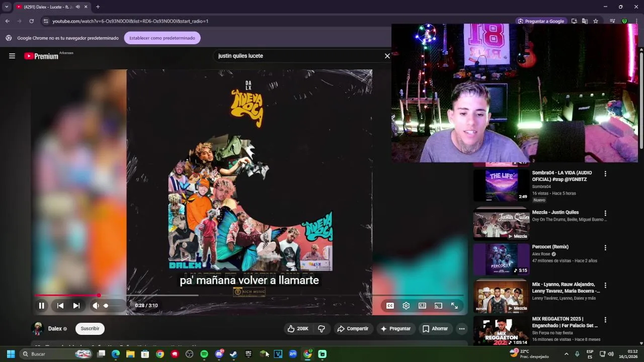Open Mezcla - Justin Quiles playlist

[x=555, y=213]
